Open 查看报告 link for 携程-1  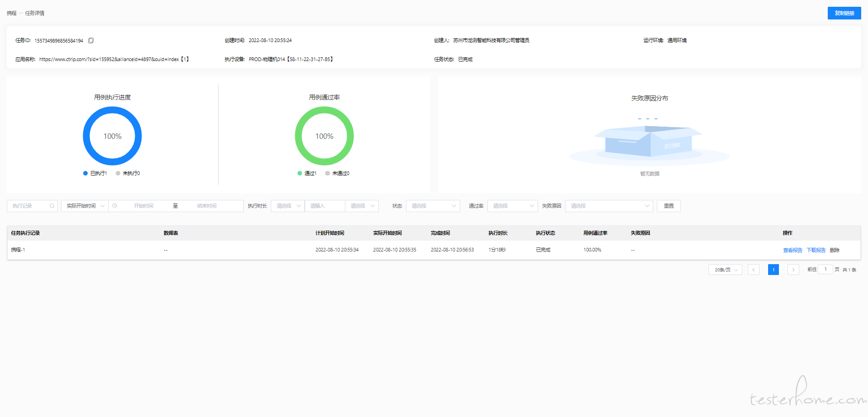pyautogui.click(x=793, y=250)
